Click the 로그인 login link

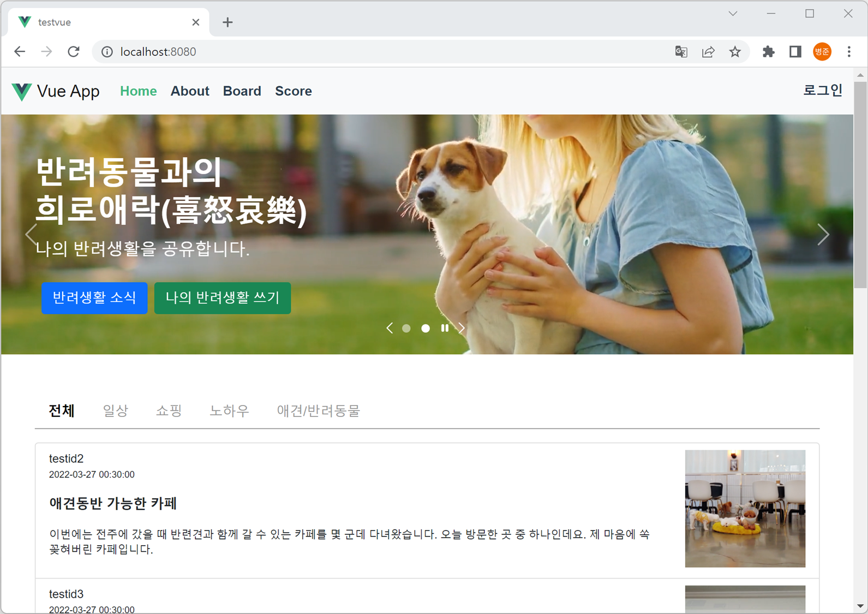[823, 91]
